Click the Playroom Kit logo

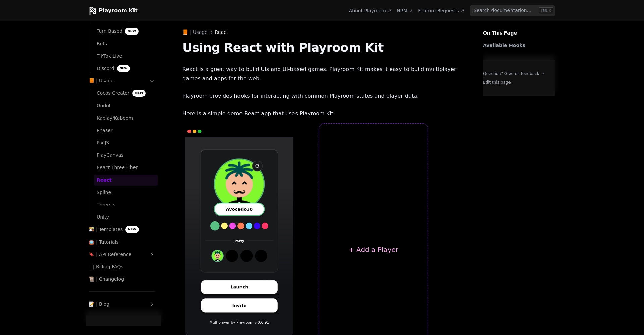(113, 10)
